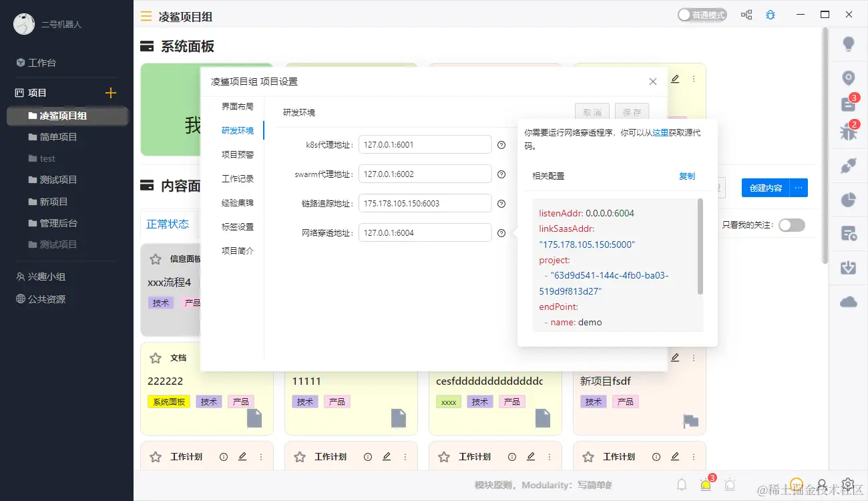Screen dimensions: 868x501
Task: Open the cloud icon in right sidebar
Action: click(x=849, y=302)
